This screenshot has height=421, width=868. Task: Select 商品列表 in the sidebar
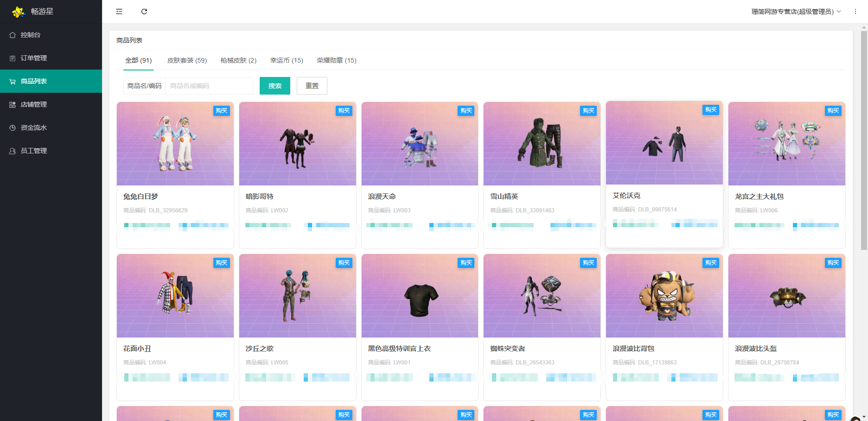(51, 81)
